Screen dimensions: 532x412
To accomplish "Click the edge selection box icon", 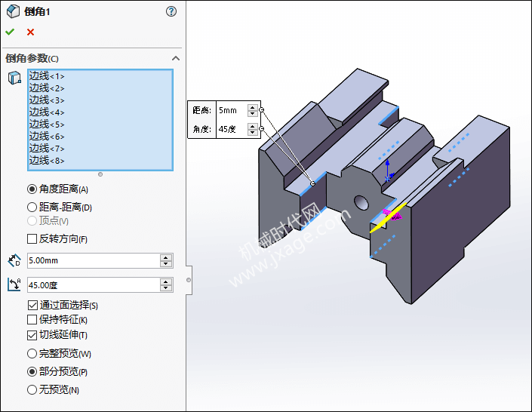I will (x=14, y=78).
